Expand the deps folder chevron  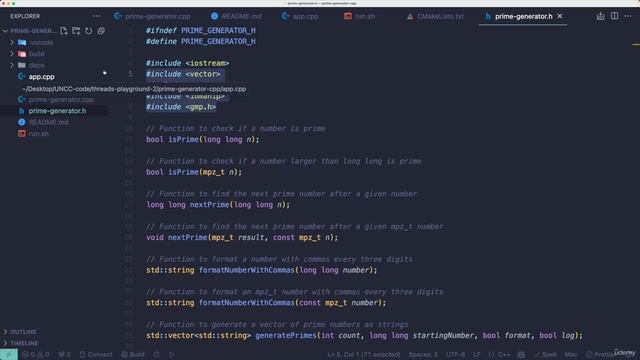(12, 65)
